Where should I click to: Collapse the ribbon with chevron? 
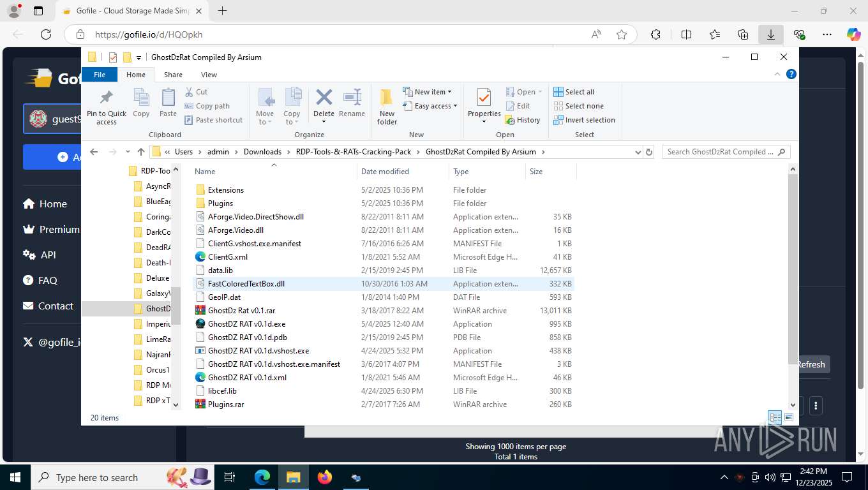777,75
